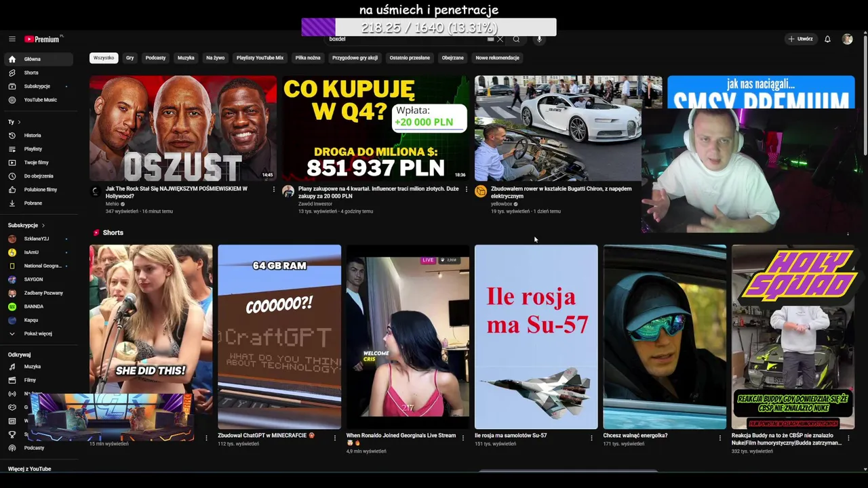The height and width of the screenshot is (488, 868).
Task: Open IsAmU channel subscription
Action: pos(31,252)
